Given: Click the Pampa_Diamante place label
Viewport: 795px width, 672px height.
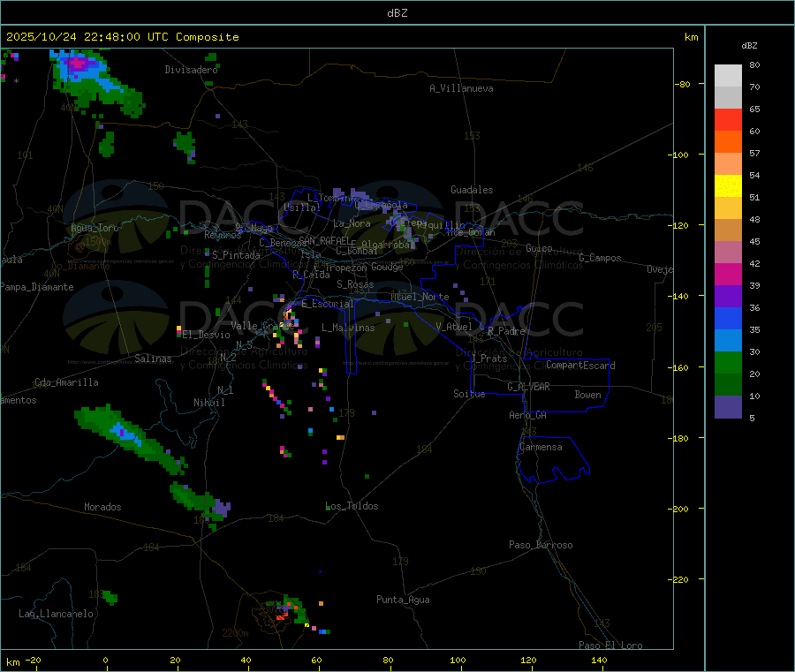Looking at the screenshot, I should (x=37, y=287).
